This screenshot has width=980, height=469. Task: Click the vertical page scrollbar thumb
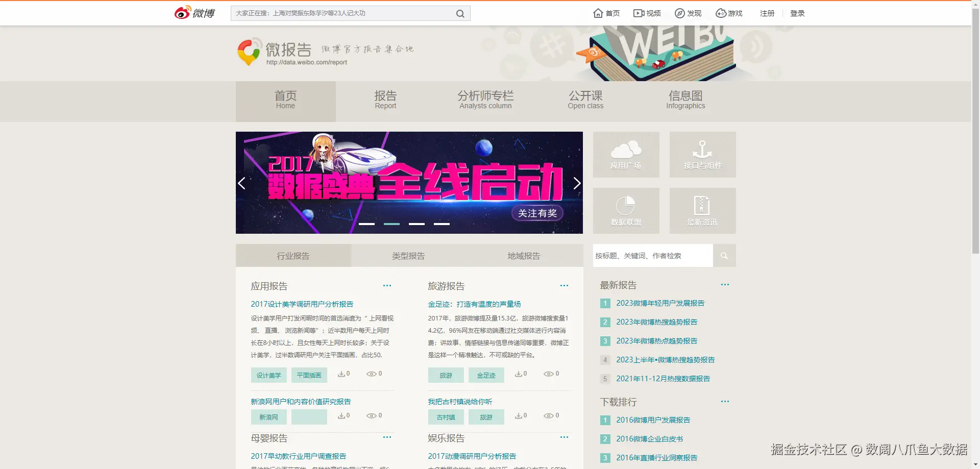click(x=975, y=131)
